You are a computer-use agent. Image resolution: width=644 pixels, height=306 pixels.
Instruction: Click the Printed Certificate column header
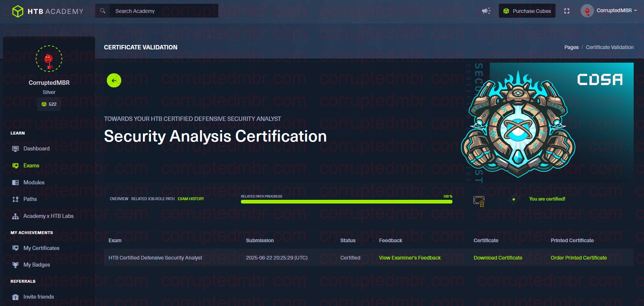(572, 240)
